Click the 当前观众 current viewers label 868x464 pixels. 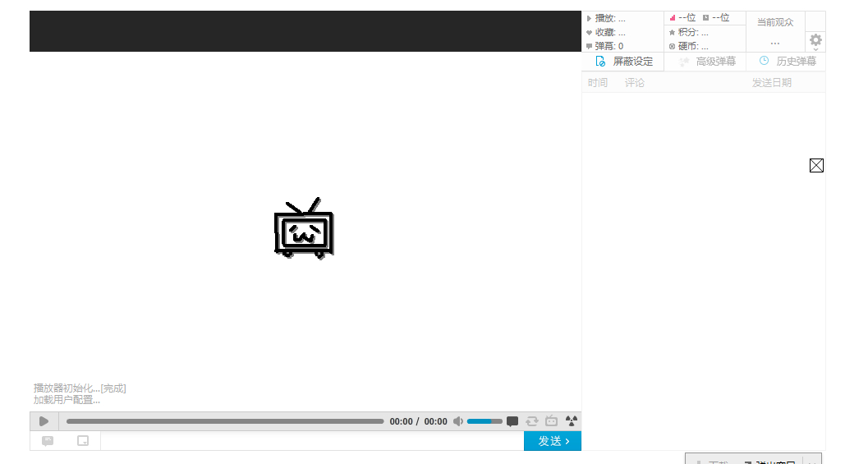[x=775, y=22]
